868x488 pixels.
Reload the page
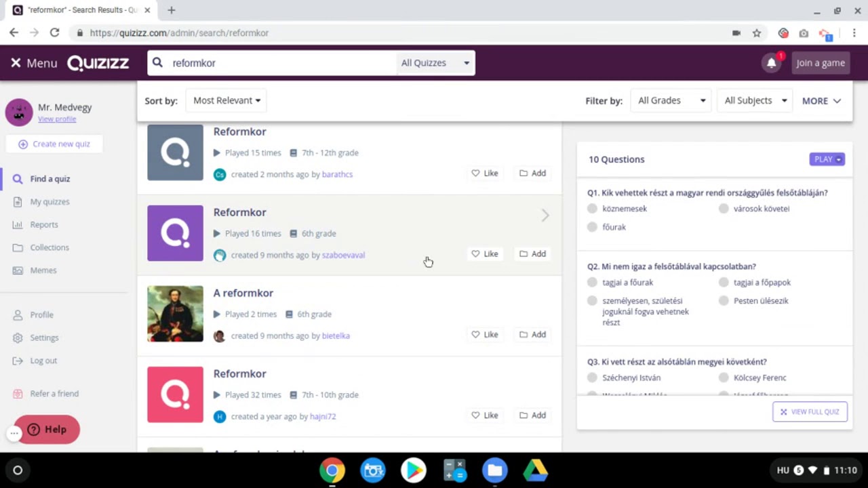pyautogui.click(x=54, y=33)
